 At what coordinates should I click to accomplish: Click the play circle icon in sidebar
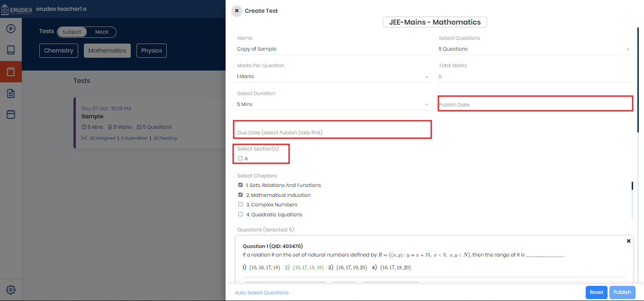(11, 28)
